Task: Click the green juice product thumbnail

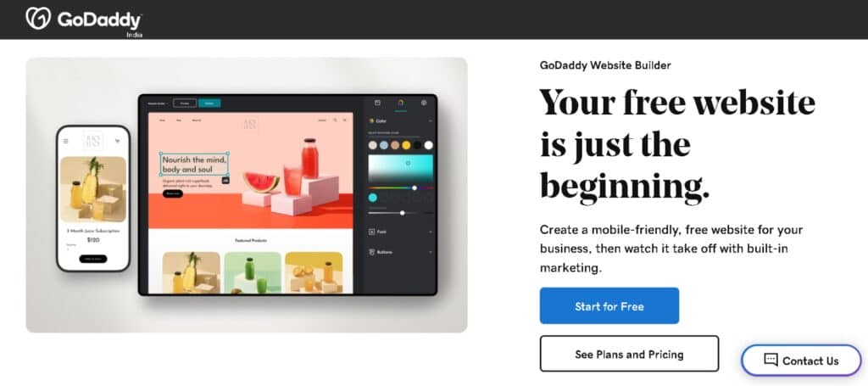Action: [253, 272]
